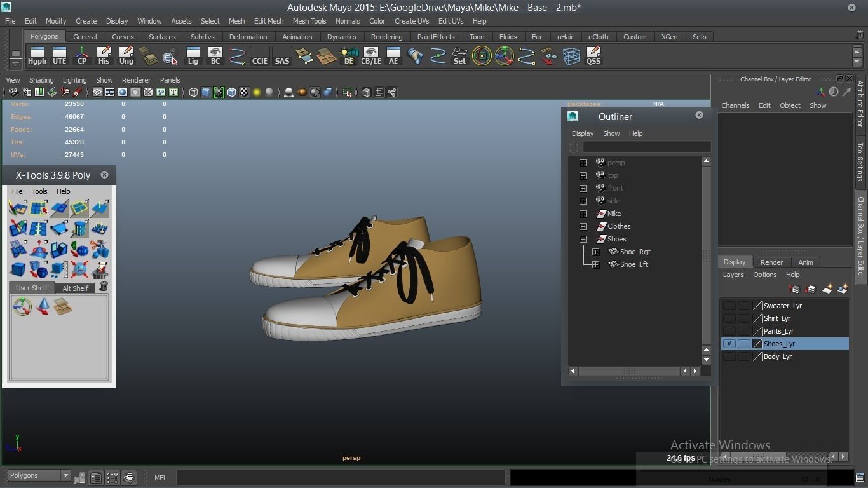Toggle visibility box of Sweater_Lyr layer
The image size is (868, 488).
pyautogui.click(x=729, y=306)
